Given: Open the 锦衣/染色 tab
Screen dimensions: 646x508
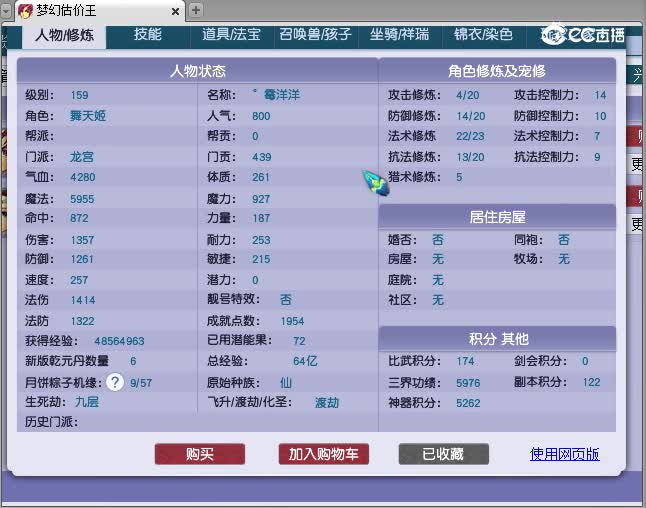Looking at the screenshot, I should coord(484,34).
